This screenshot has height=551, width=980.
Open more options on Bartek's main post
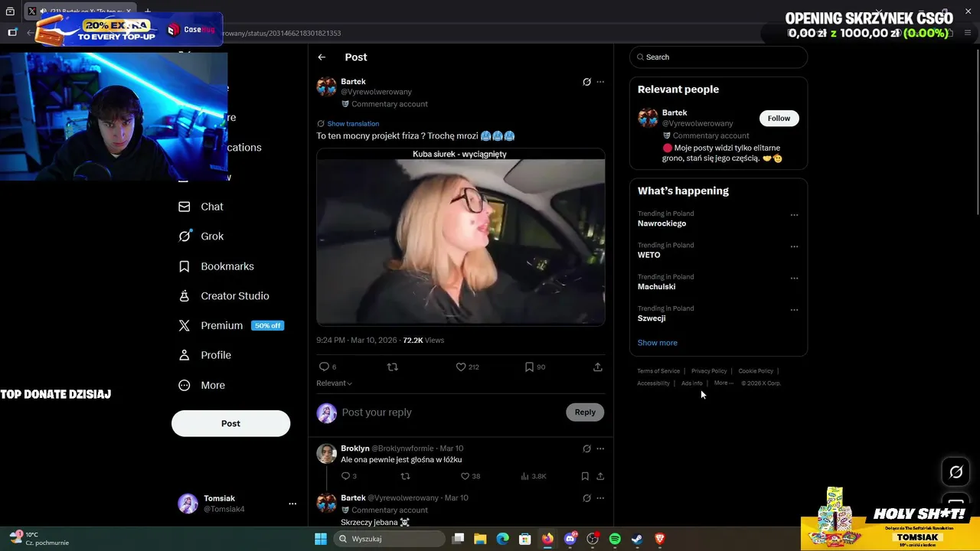(x=600, y=82)
